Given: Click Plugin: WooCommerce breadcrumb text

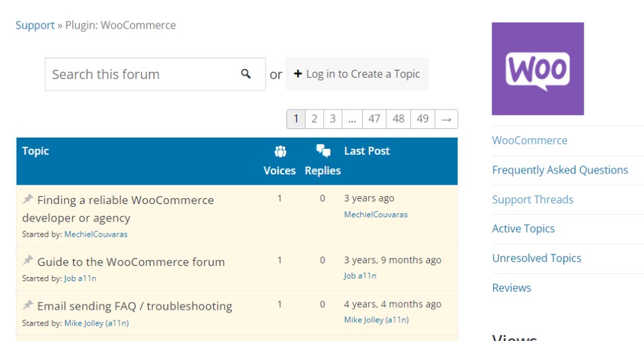Looking at the screenshot, I should 120,25.
